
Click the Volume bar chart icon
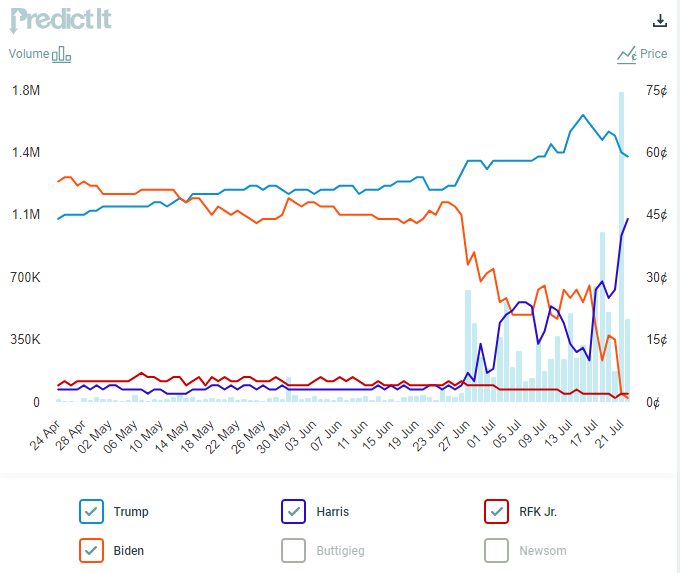click(x=62, y=54)
